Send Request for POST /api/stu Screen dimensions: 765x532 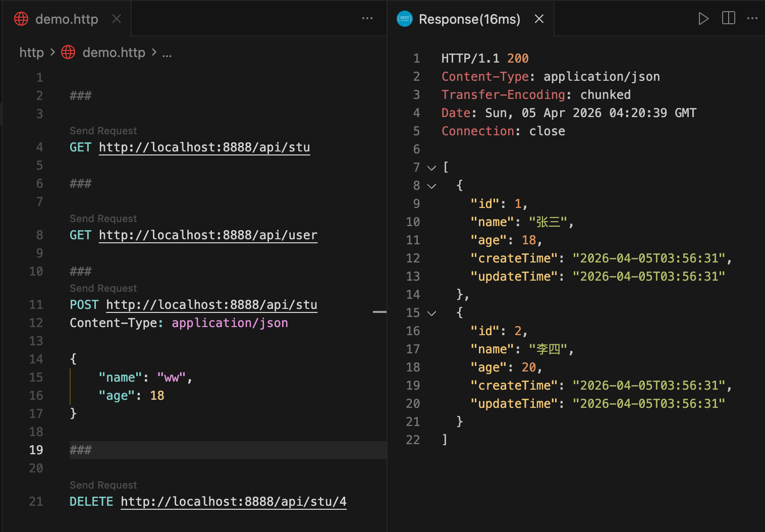click(x=103, y=288)
